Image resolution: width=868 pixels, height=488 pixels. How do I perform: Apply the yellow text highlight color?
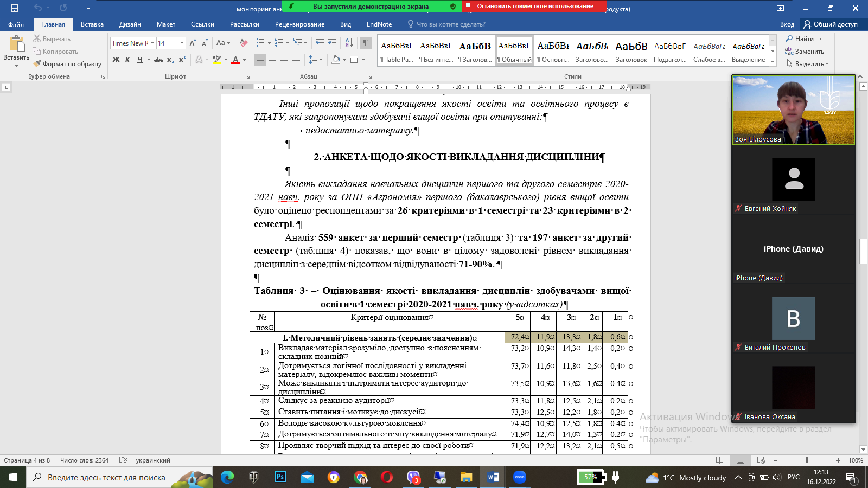216,60
